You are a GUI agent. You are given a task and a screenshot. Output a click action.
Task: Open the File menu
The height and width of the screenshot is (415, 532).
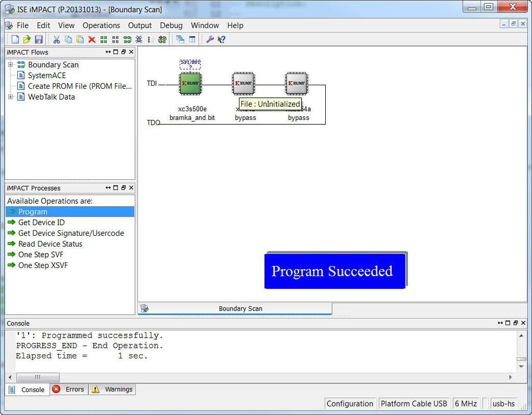[23, 25]
